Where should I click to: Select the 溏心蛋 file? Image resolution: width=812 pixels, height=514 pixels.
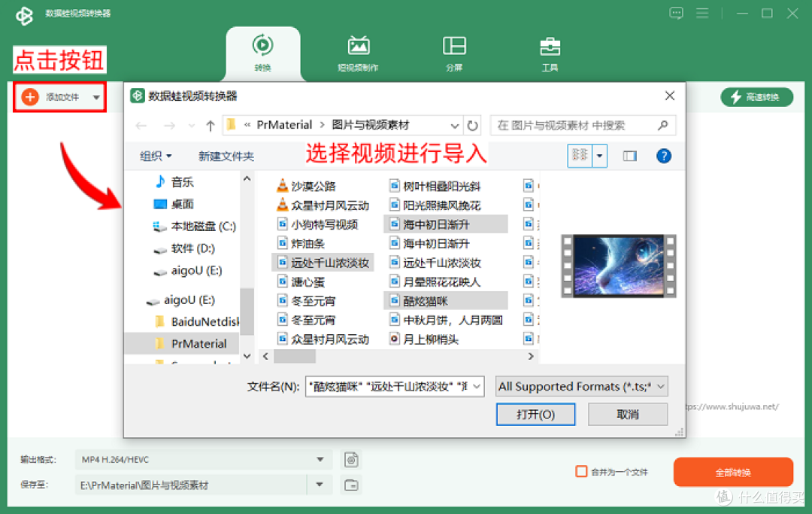click(x=300, y=282)
